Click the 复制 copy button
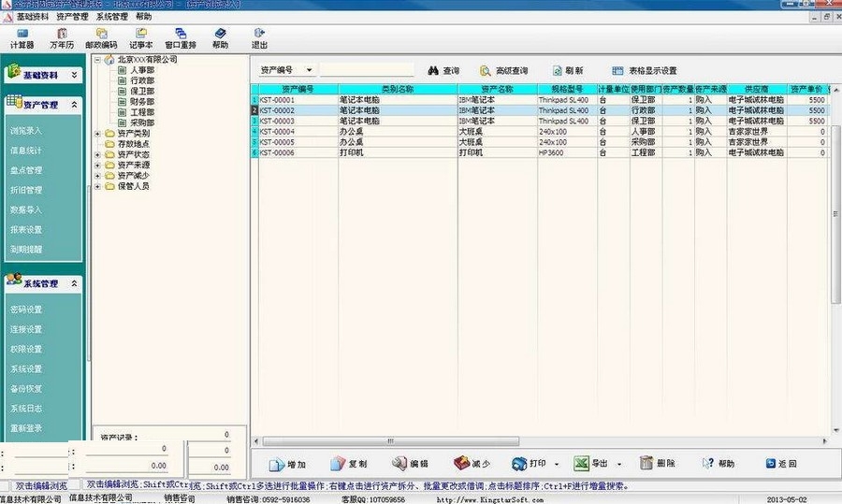The image size is (842, 504). click(x=348, y=464)
